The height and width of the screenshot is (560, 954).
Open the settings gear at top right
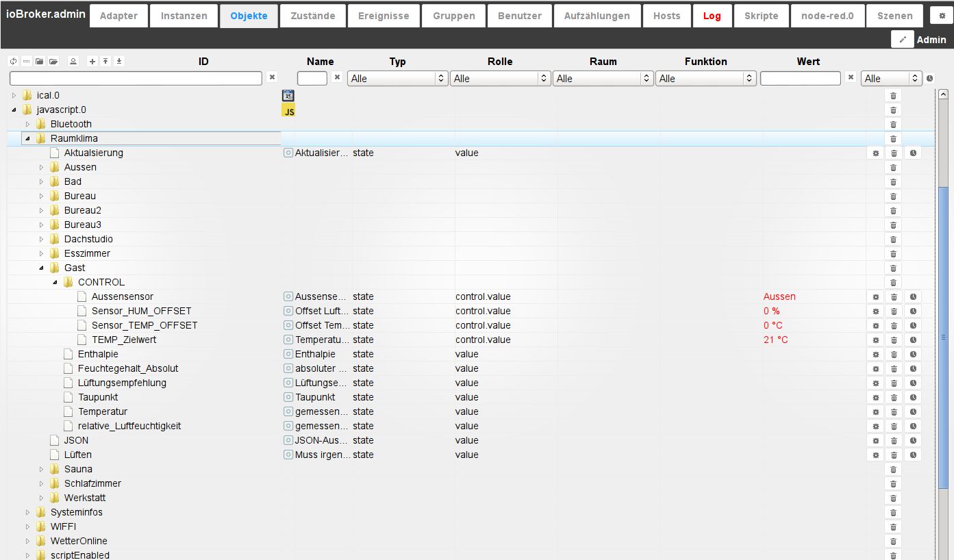(942, 15)
